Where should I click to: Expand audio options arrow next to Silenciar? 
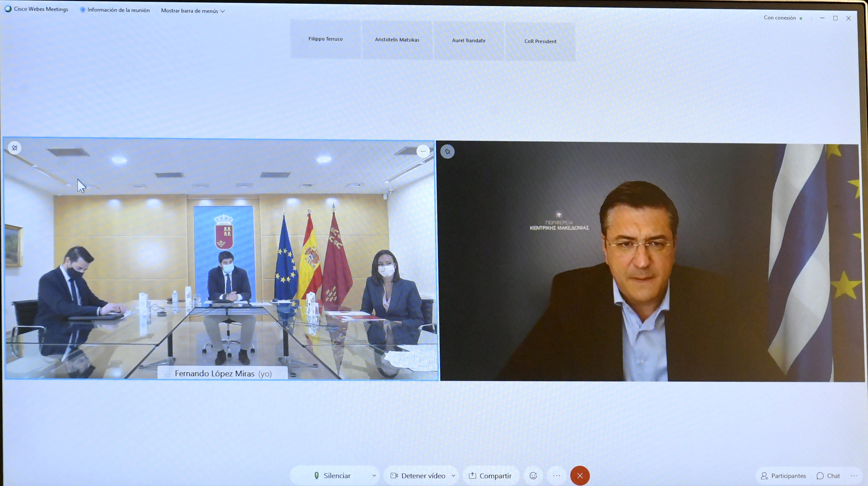coord(374,475)
